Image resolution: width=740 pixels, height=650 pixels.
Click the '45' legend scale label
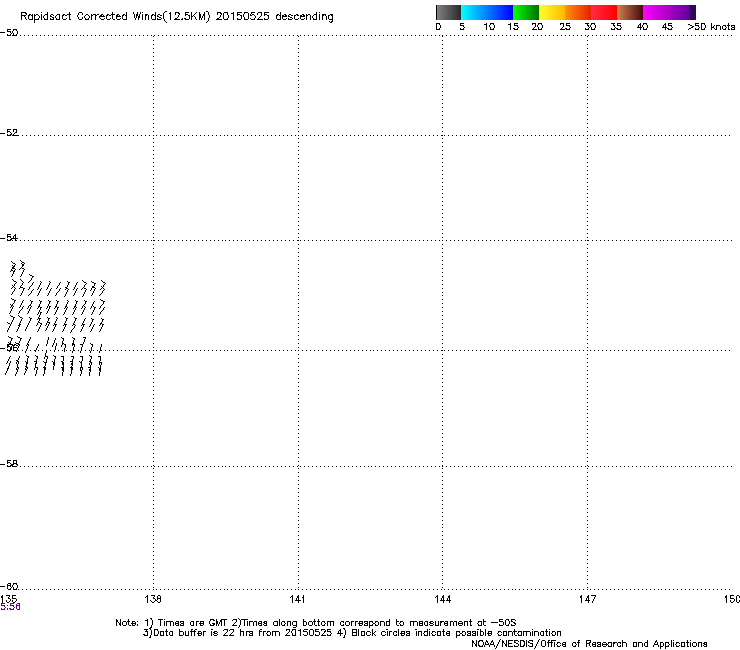667,27
